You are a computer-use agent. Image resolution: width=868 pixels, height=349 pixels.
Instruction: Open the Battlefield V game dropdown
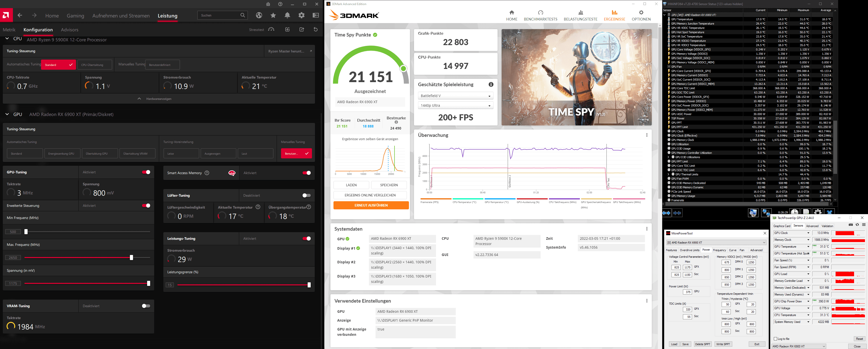(456, 96)
